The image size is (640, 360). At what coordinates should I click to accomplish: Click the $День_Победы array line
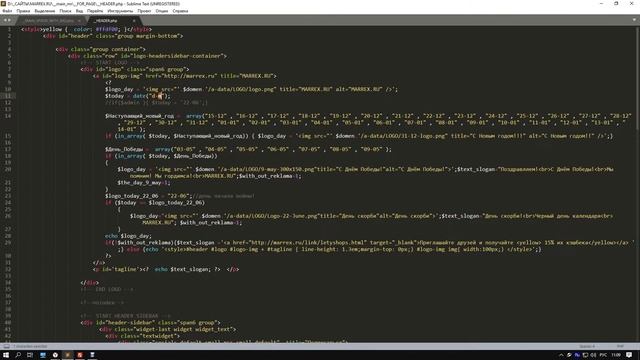click(x=248, y=149)
